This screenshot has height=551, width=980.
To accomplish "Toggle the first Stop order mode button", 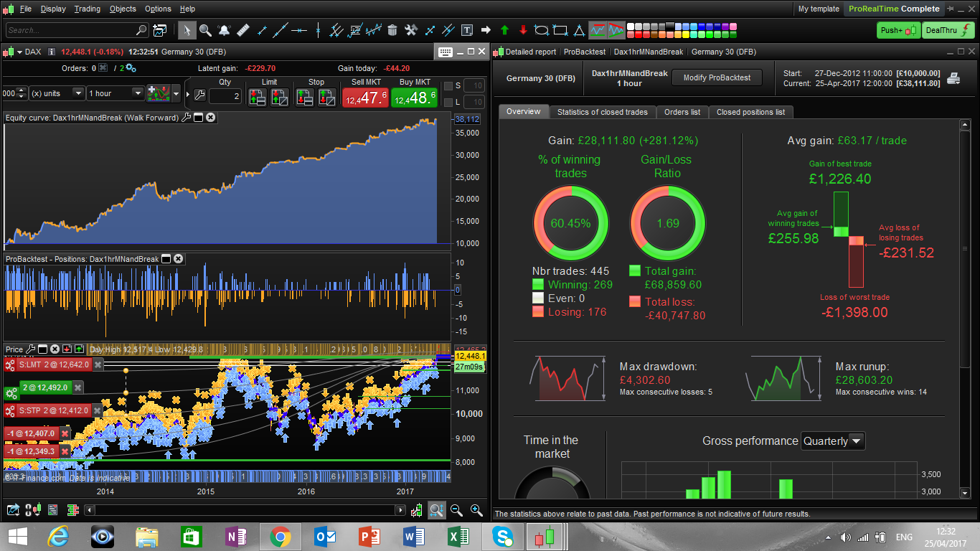I will point(306,97).
